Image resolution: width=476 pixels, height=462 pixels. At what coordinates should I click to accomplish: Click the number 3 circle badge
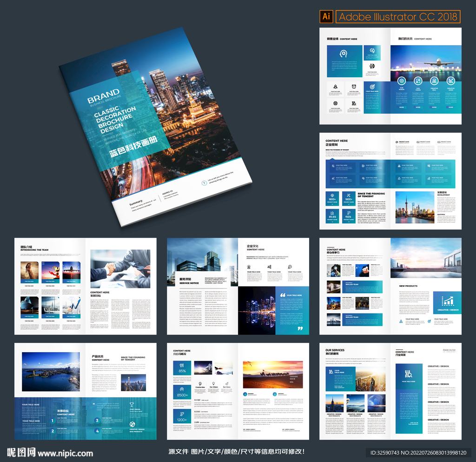tap(97, 421)
